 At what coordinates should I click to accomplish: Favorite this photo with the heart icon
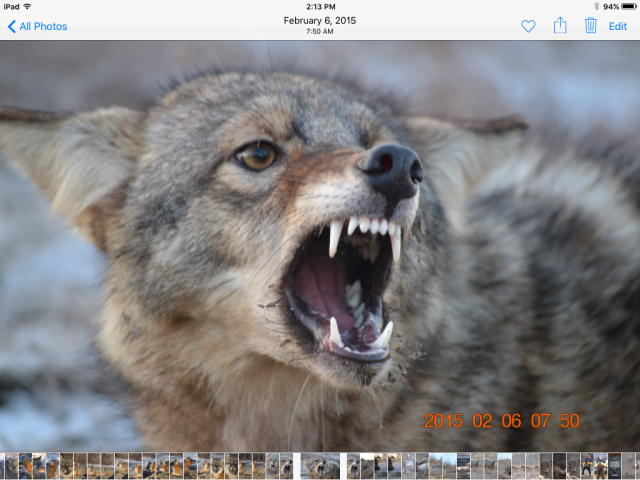pos(528,27)
